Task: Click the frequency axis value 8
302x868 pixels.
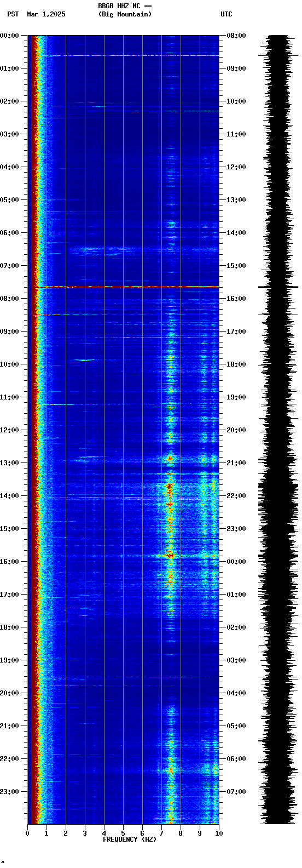Action: [181, 833]
